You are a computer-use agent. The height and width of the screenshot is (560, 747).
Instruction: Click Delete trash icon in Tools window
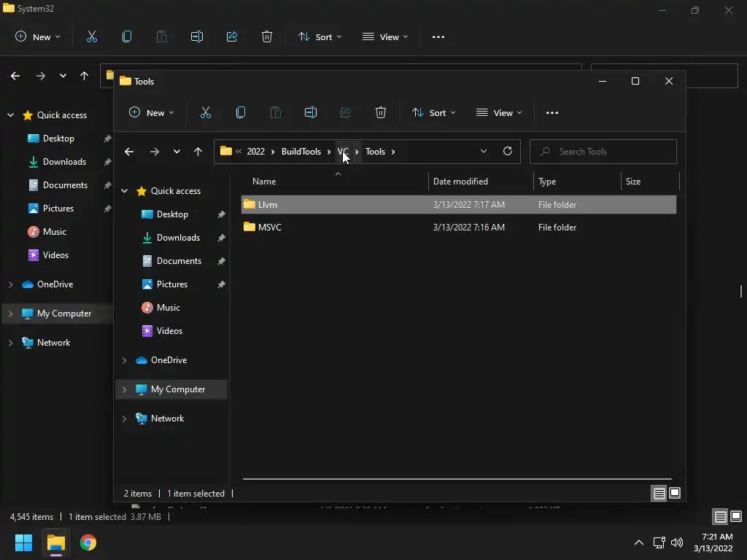[381, 113]
